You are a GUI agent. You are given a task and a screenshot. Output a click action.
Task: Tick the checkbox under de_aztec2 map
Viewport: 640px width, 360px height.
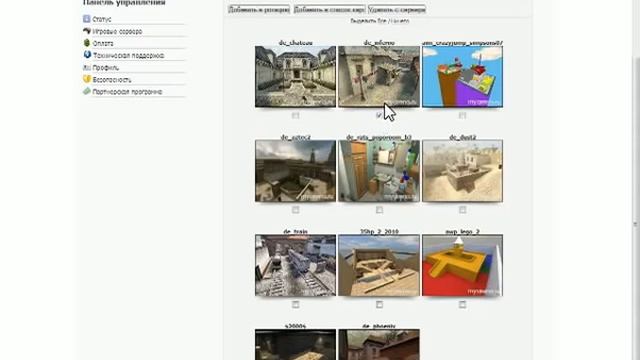coord(296,210)
